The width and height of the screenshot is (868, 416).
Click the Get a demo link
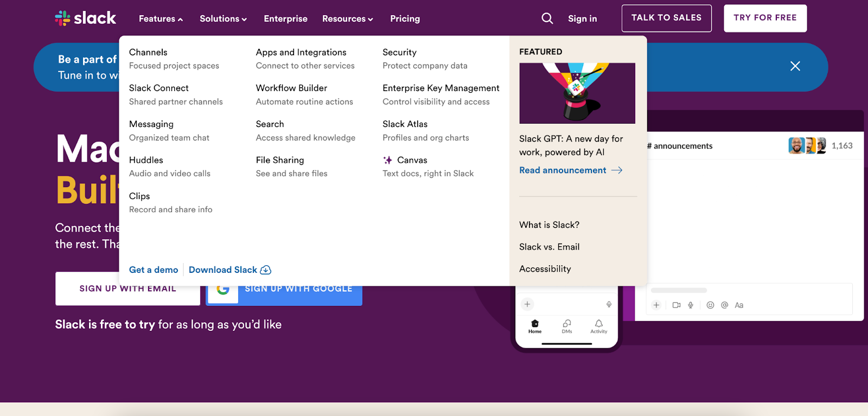154,270
